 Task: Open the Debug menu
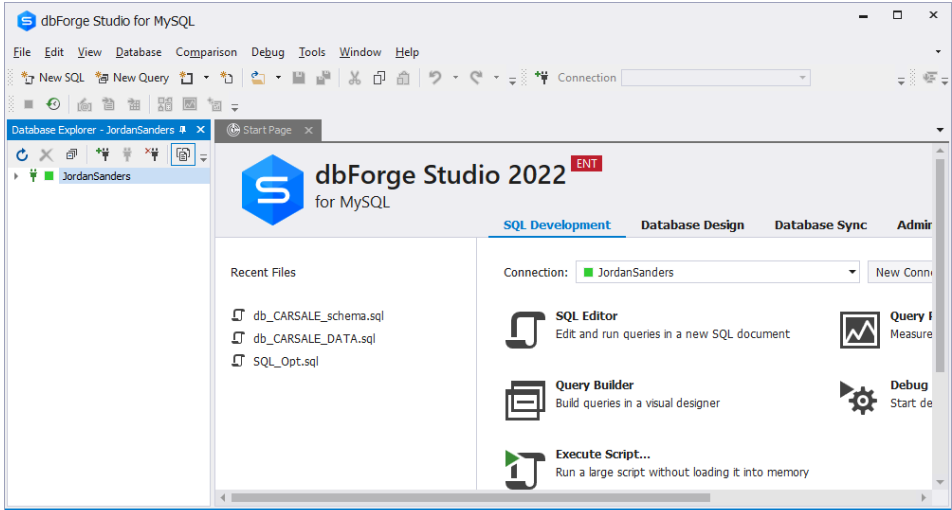(268, 52)
